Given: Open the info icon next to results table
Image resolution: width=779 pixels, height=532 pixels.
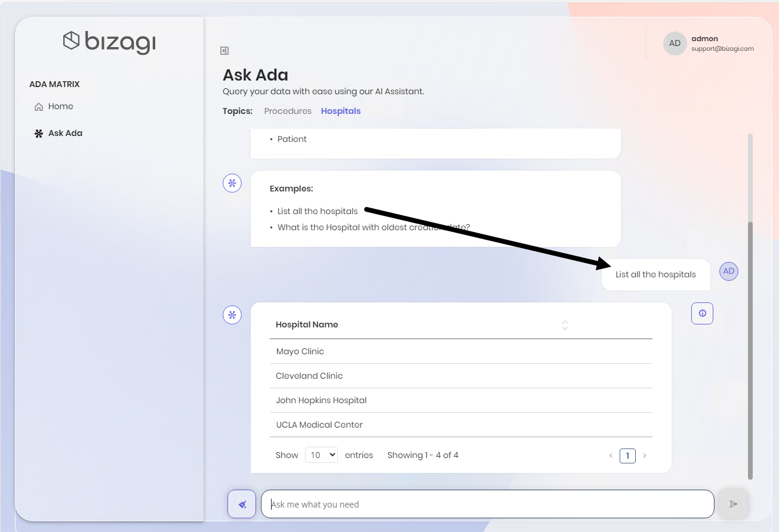Looking at the screenshot, I should [x=703, y=313].
